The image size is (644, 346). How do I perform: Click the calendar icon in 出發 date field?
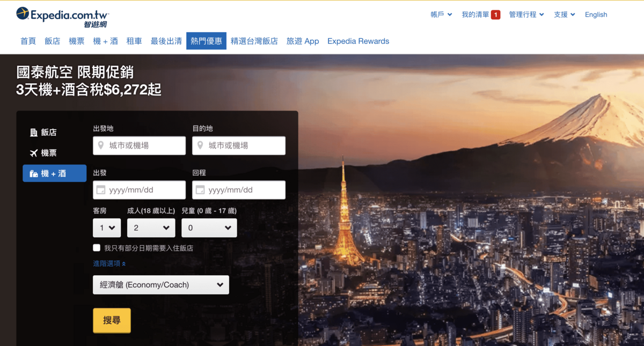[100, 190]
